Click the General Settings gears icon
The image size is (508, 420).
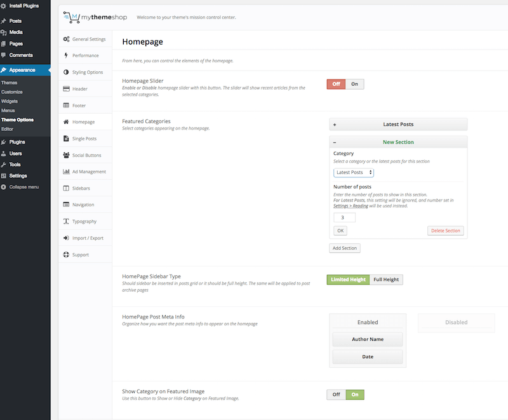[66, 39]
